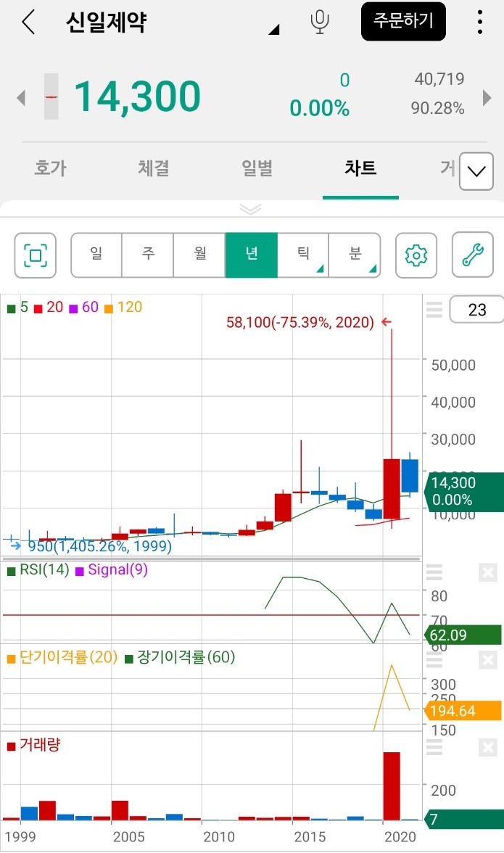Open the three-dot more options menu
The height and width of the screenshot is (853, 504).
(479, 22)
